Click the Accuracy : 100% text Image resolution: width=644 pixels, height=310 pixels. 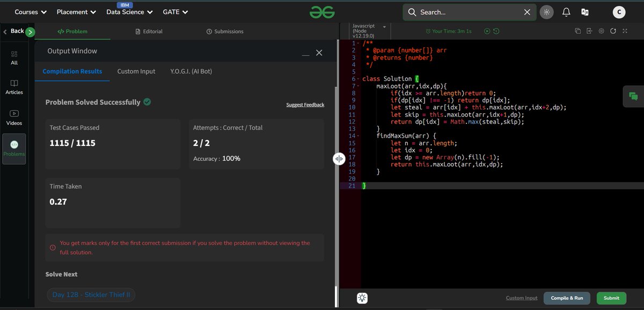click(x=217, y=159)
